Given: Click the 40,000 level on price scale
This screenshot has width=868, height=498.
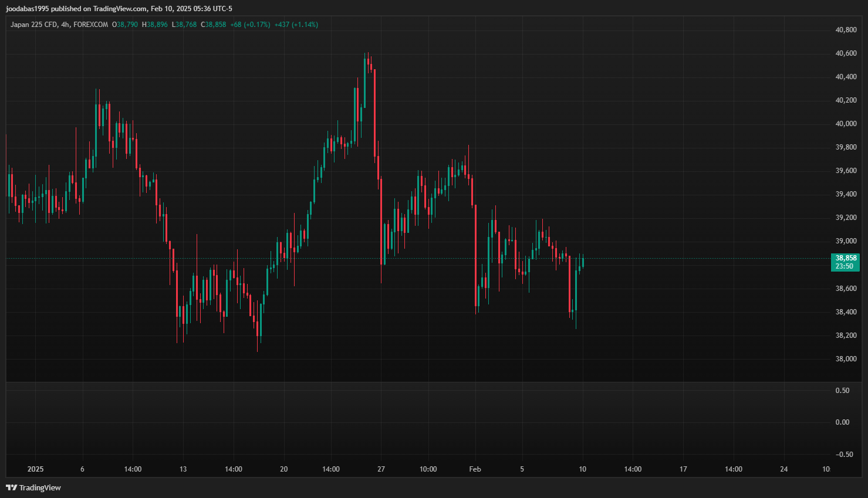Looking at the screenshot, I should coord(846,124).
